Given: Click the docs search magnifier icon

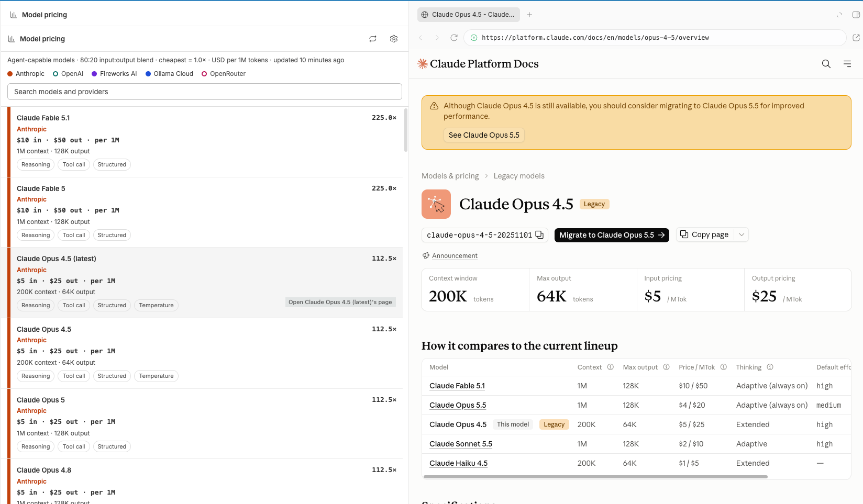Looking at the screenshot, I should click(826, 64).
